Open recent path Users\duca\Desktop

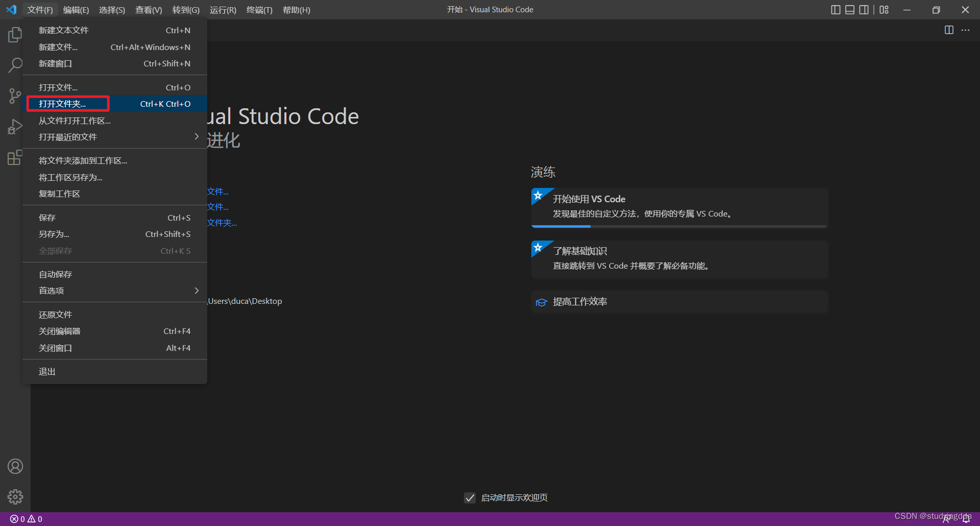(x=245, y=301)
